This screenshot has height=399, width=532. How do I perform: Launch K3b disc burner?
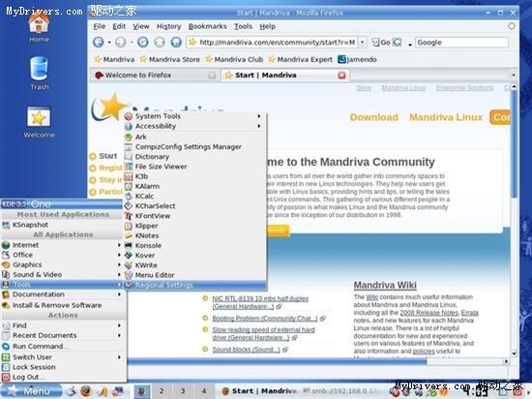pos(194,176)
